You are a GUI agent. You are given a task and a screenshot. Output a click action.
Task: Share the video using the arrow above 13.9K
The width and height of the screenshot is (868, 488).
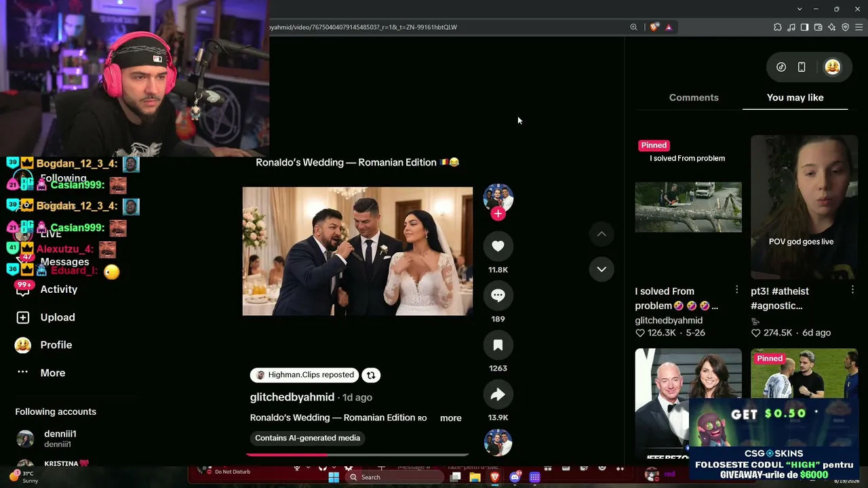(x=498, y=394)
